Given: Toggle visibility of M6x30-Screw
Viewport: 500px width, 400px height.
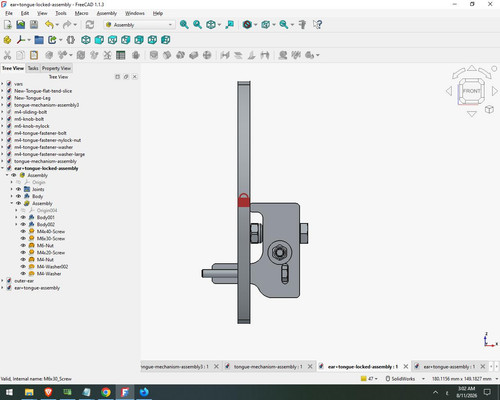Looking at the screenshot, I should coord(23,238).
